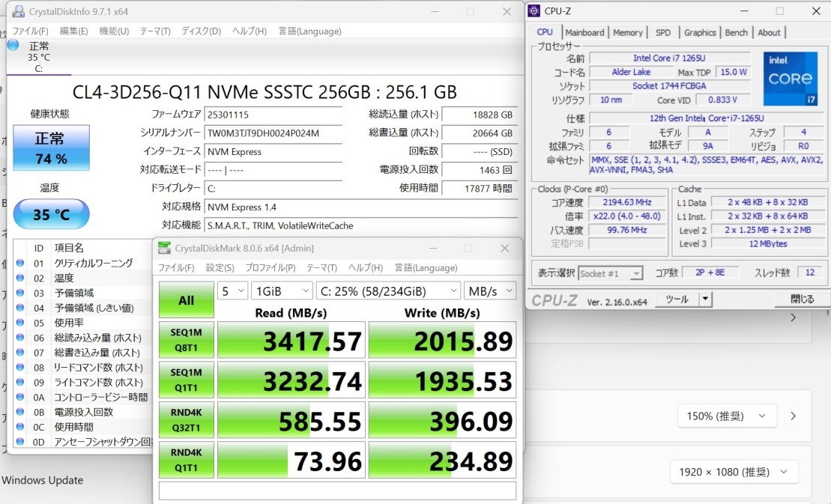This screenshot has width=831, height=504.
Task: Click the 閉じる button in CPU-Z
Action: pos(803,299)
